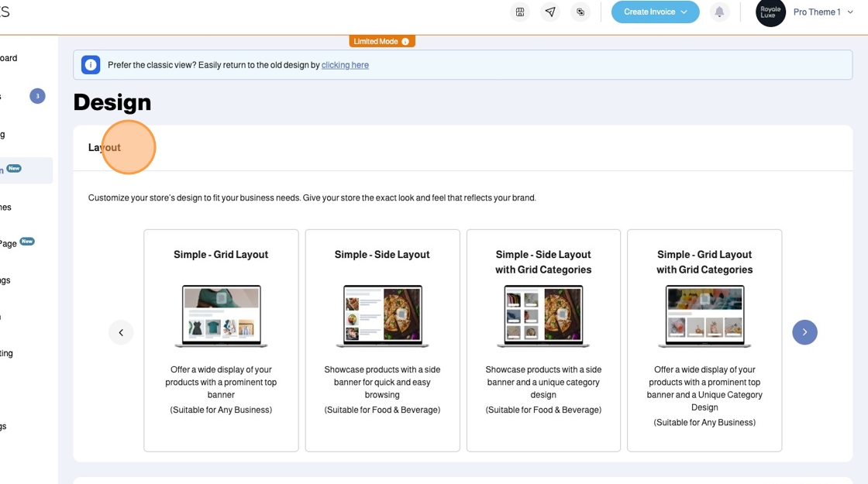Click Side Layout with Grid Categories preview image

click(543, 317)
